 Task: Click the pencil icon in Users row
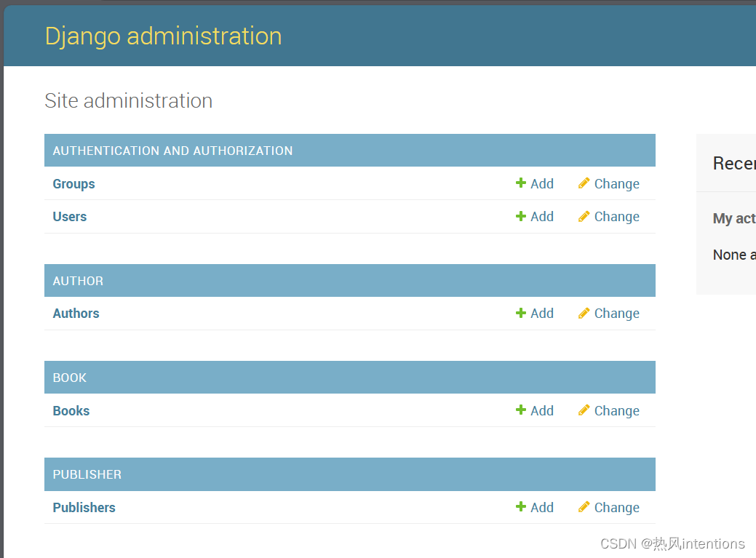(x=584, y=216)
